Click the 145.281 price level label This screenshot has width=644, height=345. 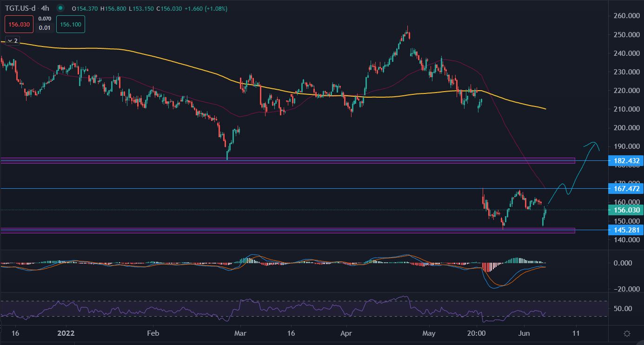click(625, 230)
